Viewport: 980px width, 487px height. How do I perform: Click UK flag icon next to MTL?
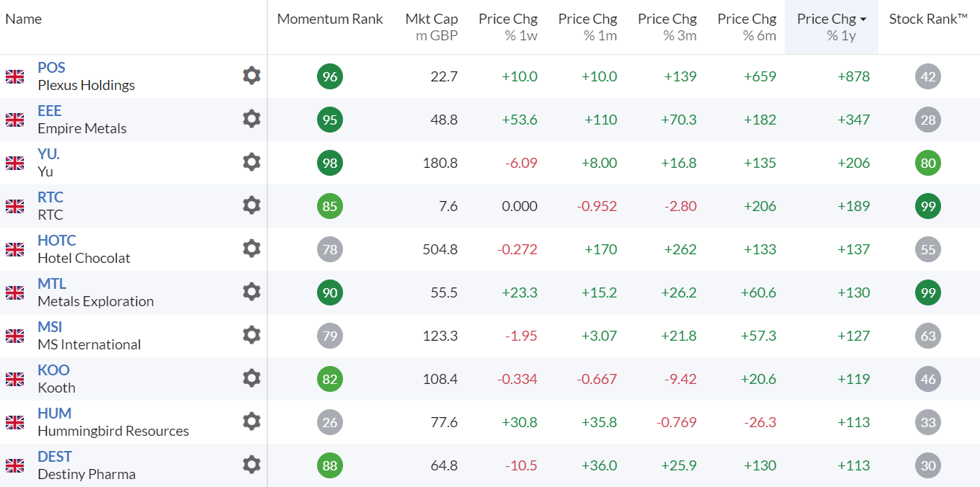14,292
